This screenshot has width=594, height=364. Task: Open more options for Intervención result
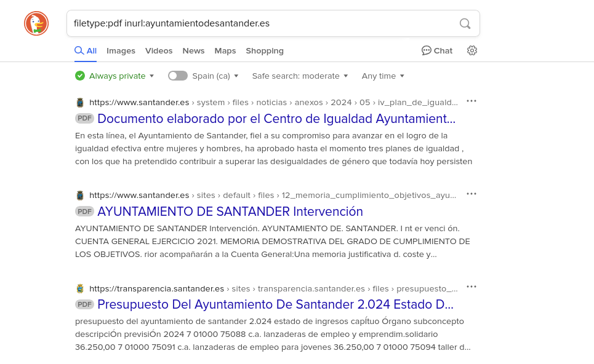tap(472, 194)
